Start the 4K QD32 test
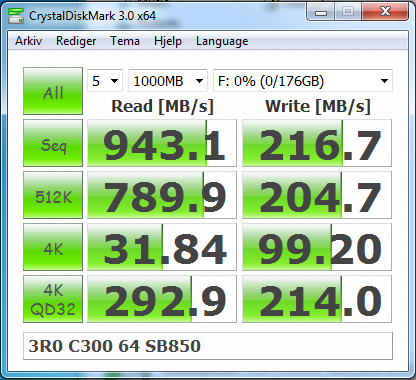 tap(53, 299)
